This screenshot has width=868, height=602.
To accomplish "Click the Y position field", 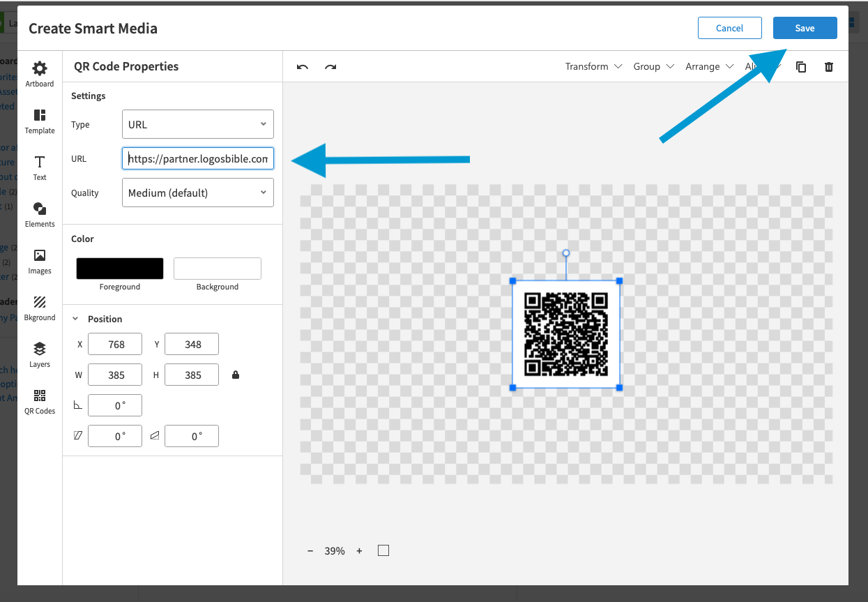I will [192, 344].
